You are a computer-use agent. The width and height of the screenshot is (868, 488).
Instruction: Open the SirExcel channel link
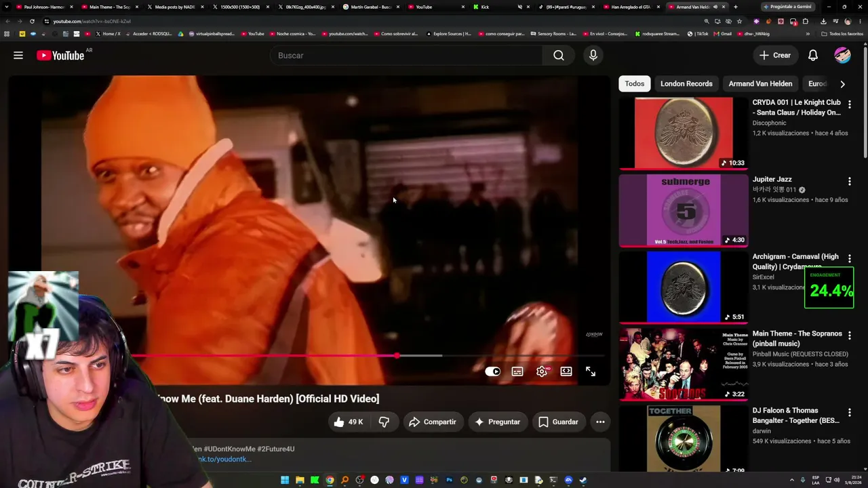(763, 277)
